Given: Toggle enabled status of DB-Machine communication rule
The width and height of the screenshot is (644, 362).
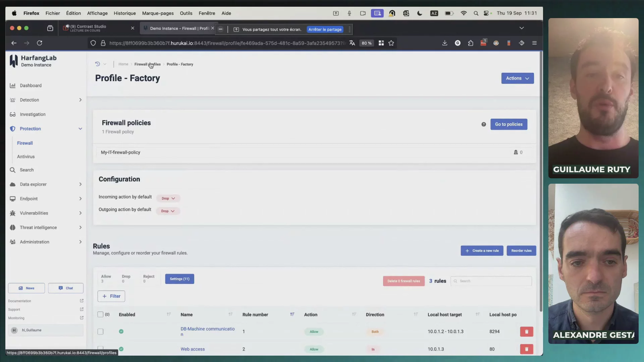Looking at the screenshot, I should click(121, 331).
